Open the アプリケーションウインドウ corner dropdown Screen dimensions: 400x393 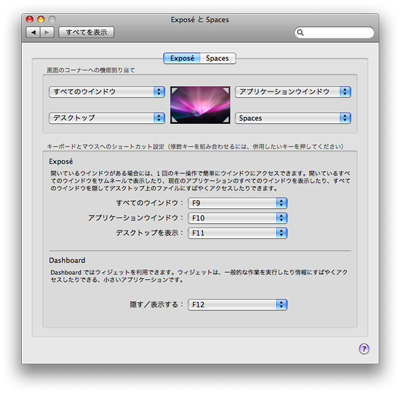(x=293, y=92)
